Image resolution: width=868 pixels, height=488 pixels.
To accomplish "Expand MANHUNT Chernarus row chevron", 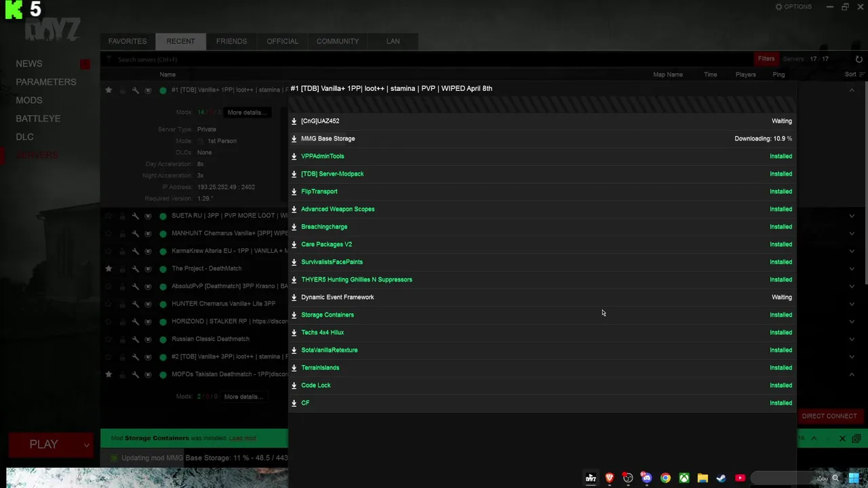I will [x=852, y=233].
